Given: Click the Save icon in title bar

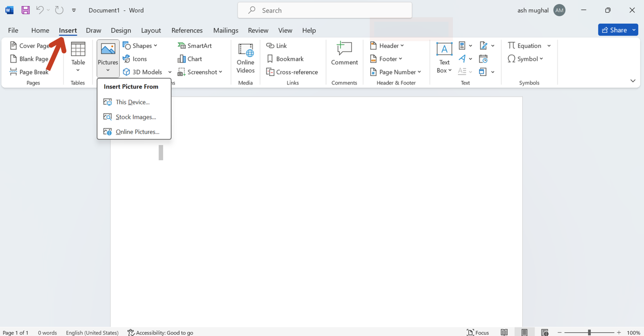Looking at the screenshot, I should point(25,10).
